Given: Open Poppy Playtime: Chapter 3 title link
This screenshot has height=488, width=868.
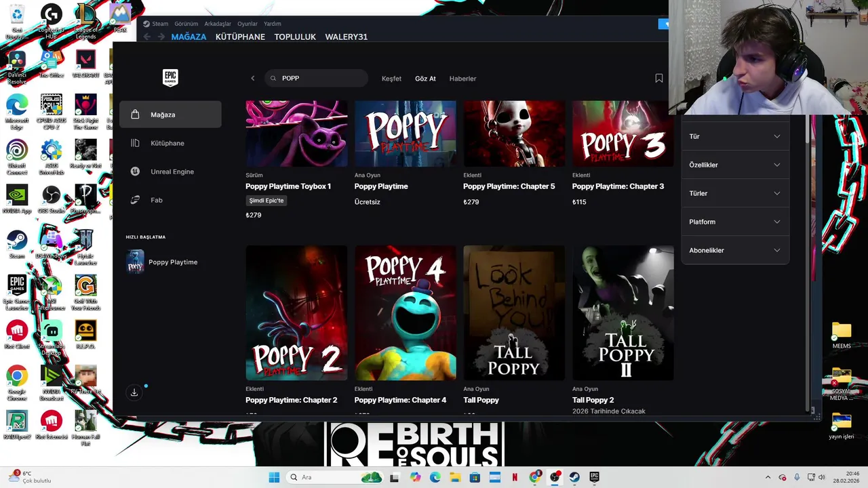Looking at the screenshot, I should click(x=618, y=186).
